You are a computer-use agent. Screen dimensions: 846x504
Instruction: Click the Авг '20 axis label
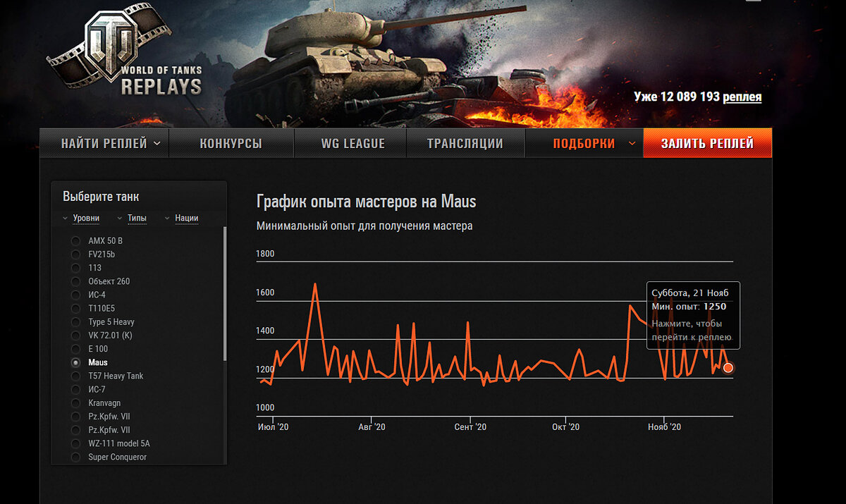pyautogui.click(x=372, y=427)
